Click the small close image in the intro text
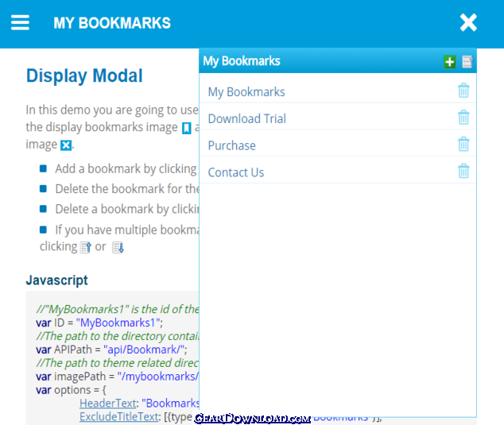This screenshot has height=425, width=504. (66, 145)
